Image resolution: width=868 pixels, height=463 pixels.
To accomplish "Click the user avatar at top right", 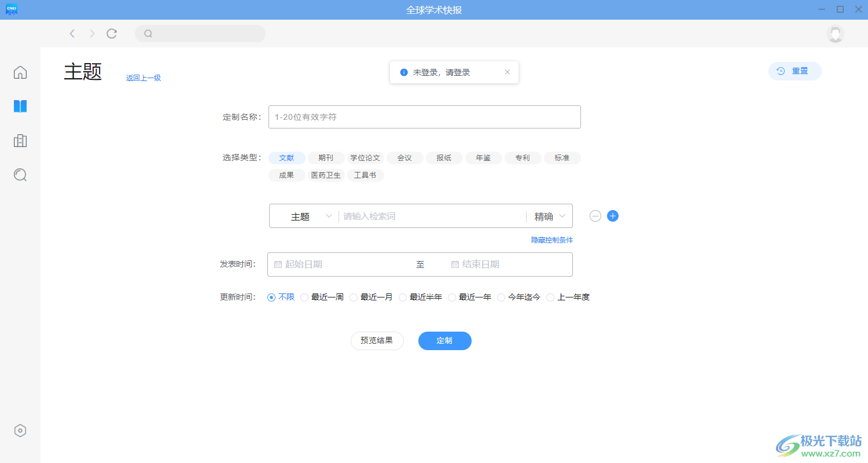I will click(835, 34).
